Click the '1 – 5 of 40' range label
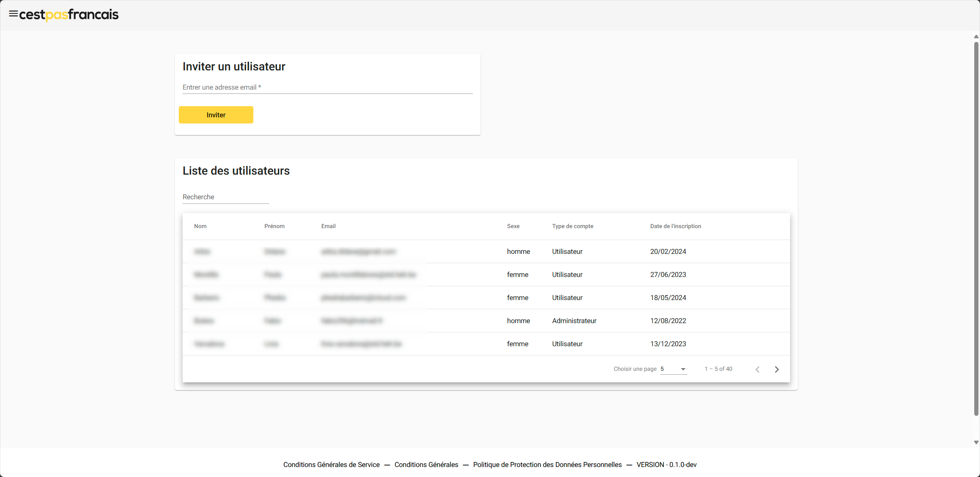Image resolution: width=980 pixels, height=477 pixels. pos(719,369)
